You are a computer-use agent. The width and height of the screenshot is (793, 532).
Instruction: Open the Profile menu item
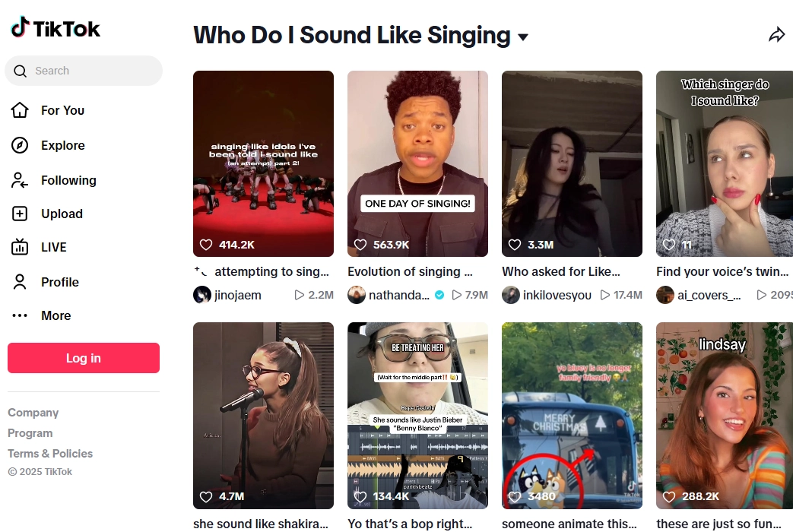[x=59, y=282]
